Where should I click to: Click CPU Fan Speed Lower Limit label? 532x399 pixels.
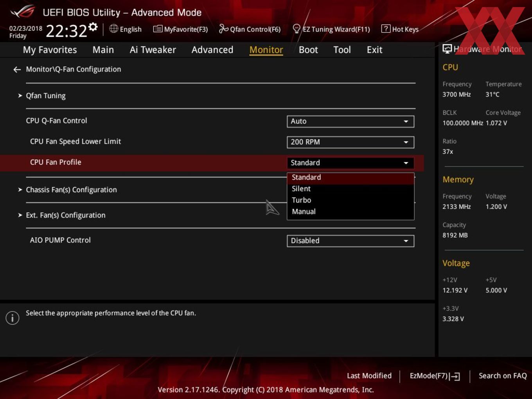click(x=75, y=142)
